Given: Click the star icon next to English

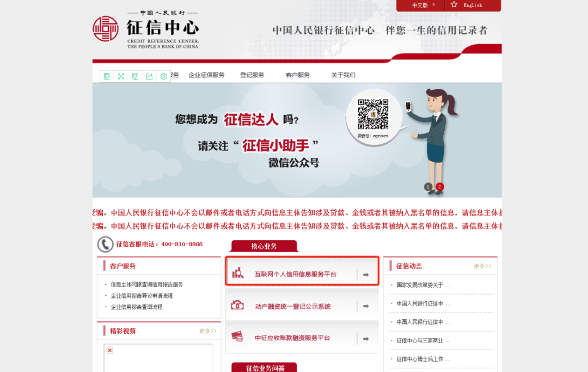Looking at the screenshot, I should [x=454, y=5].
